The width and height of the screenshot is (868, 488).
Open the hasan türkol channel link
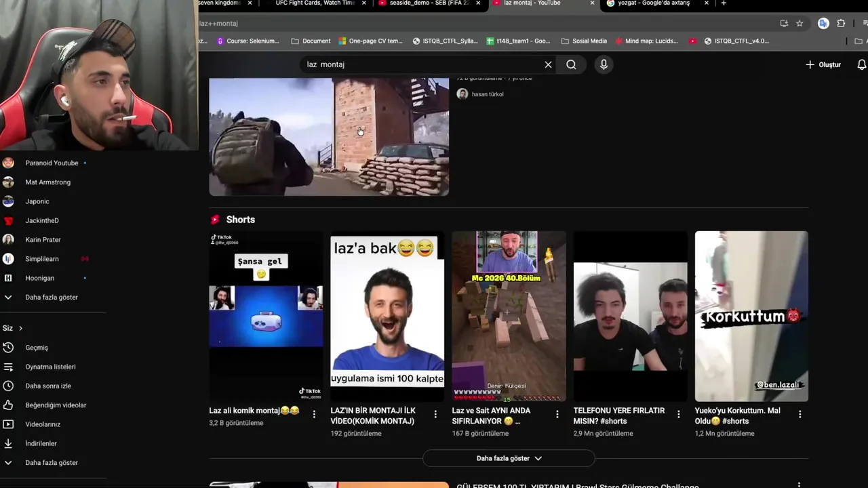pos(488,94)
